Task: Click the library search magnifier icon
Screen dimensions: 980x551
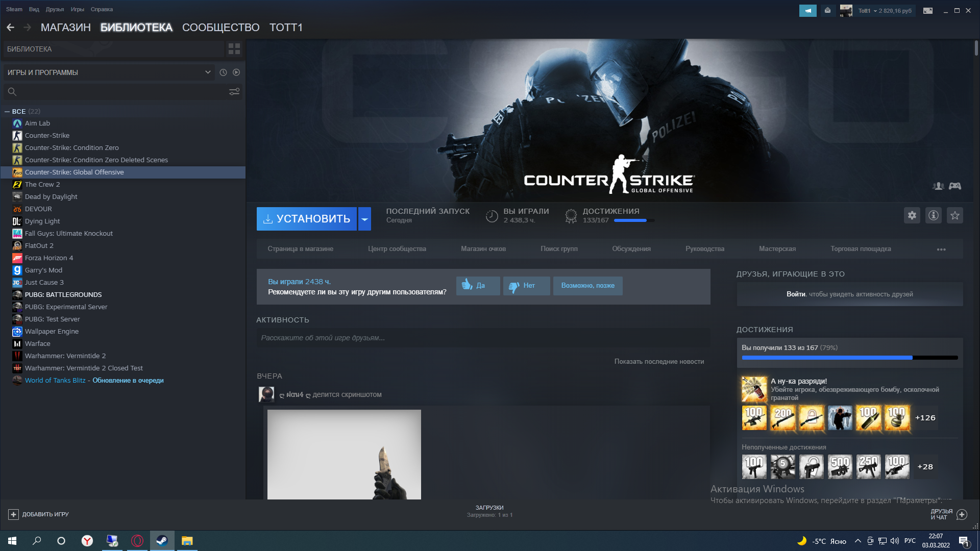Action: pos(12,92)
